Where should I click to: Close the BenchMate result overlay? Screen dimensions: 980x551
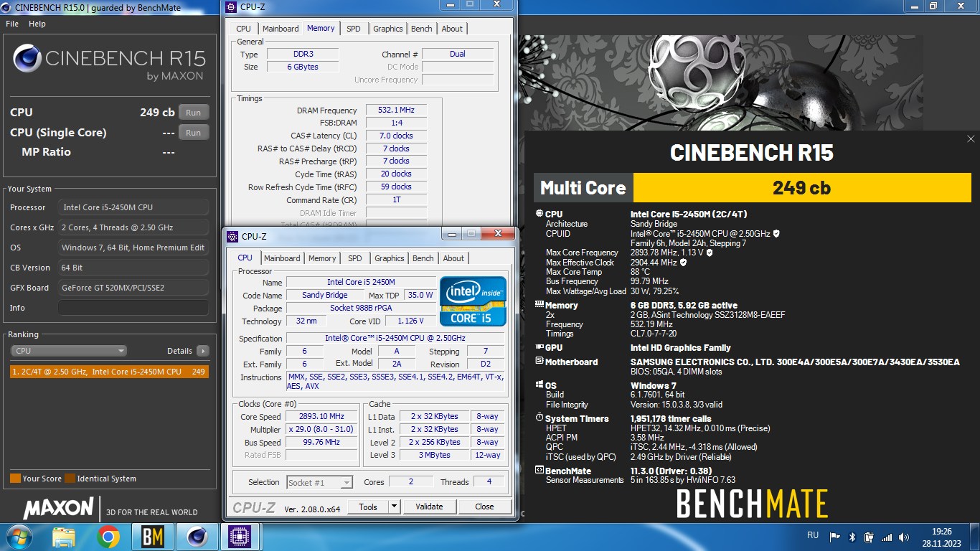[971, 139]
